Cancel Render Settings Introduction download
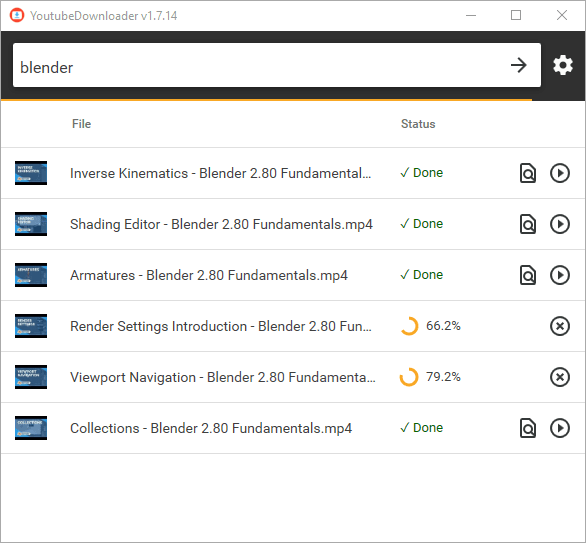Image resolution: width=586 pixels, height=543 pixels. click(560, 326)
